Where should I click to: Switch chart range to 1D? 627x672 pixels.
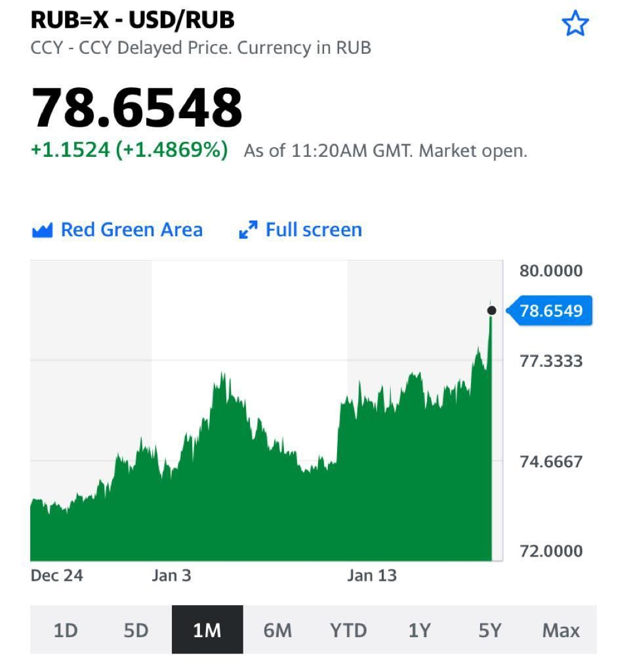click(x=66, y=631)
